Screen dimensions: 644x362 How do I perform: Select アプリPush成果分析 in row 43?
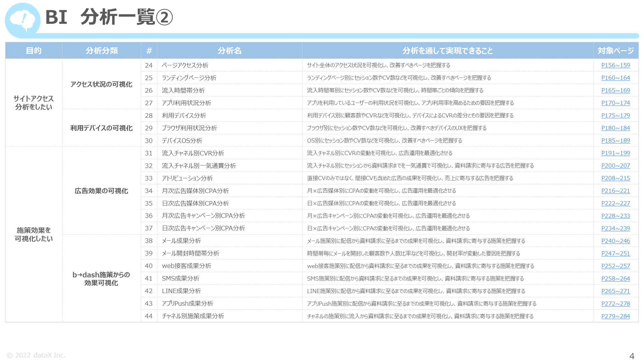[x=187, y=304]
